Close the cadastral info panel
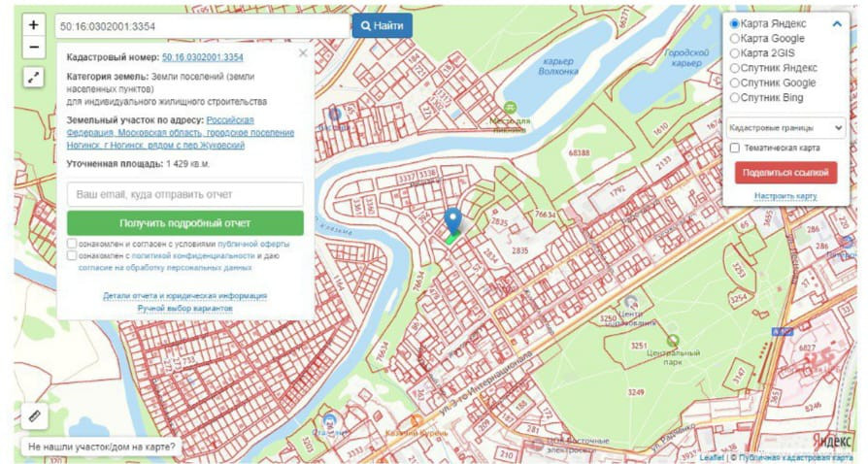The image size is (868, 464). click(303, 53)
